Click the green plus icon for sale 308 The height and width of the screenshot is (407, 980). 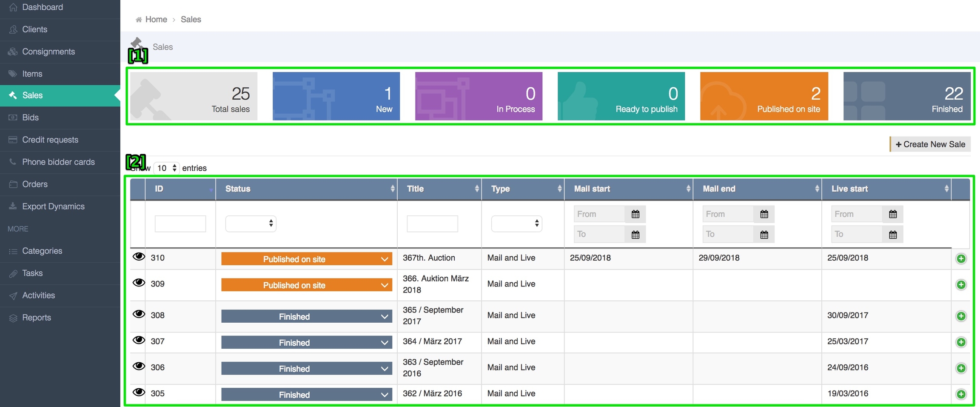961,316
